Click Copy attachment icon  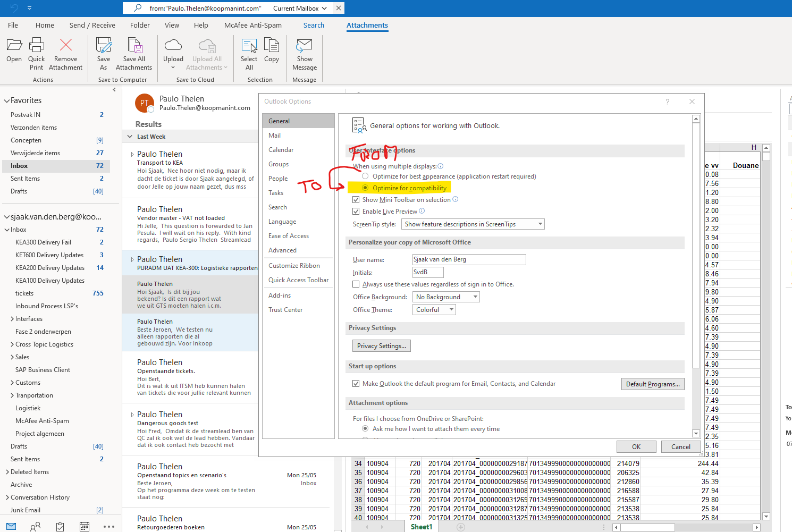click(272, 45)
